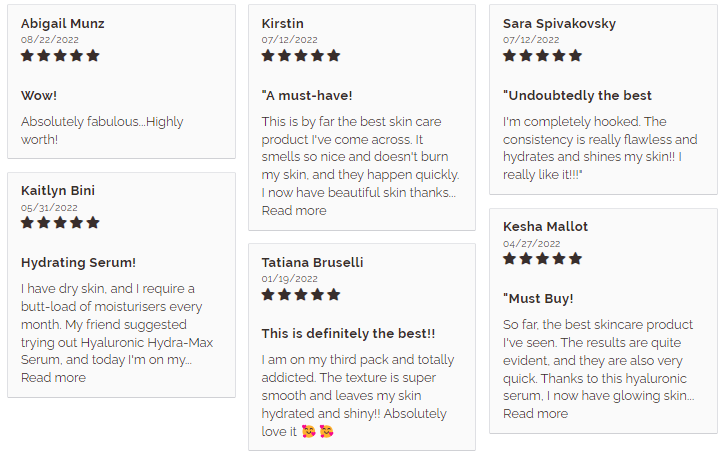Click the "Must Buy!" review title
This screenshot has width=728, height=467.
pos(538,298)
